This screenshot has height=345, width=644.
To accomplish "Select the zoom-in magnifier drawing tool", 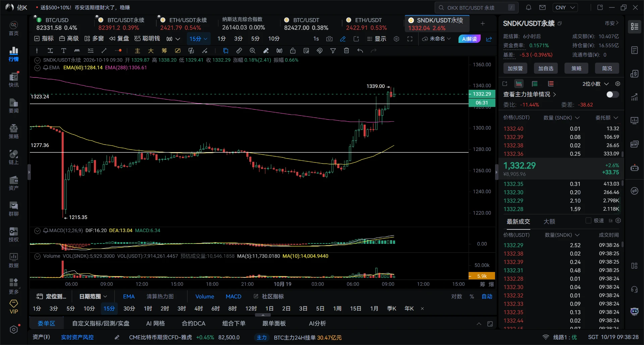I will (253, 51).
